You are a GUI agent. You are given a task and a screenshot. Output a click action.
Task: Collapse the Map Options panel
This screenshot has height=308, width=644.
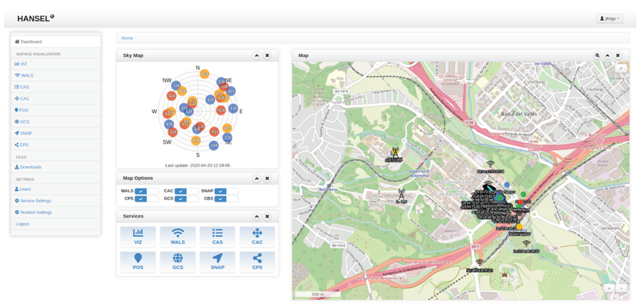point(257,178)
